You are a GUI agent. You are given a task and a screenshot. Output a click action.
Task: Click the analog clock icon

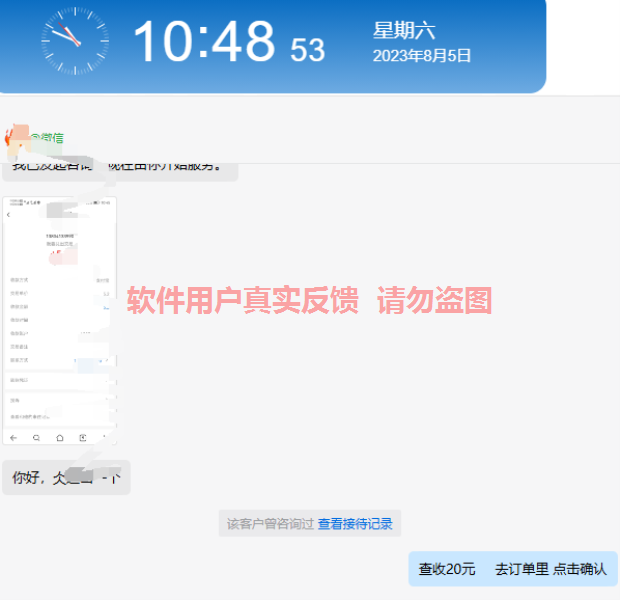[x=75, y=40]
